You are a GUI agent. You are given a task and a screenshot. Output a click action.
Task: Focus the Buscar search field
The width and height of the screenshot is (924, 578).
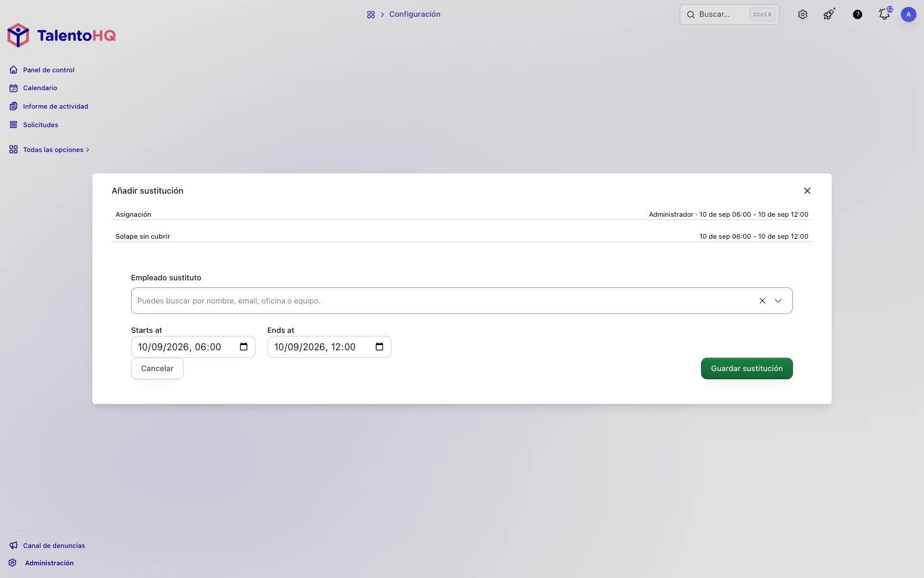pos(729,14)
